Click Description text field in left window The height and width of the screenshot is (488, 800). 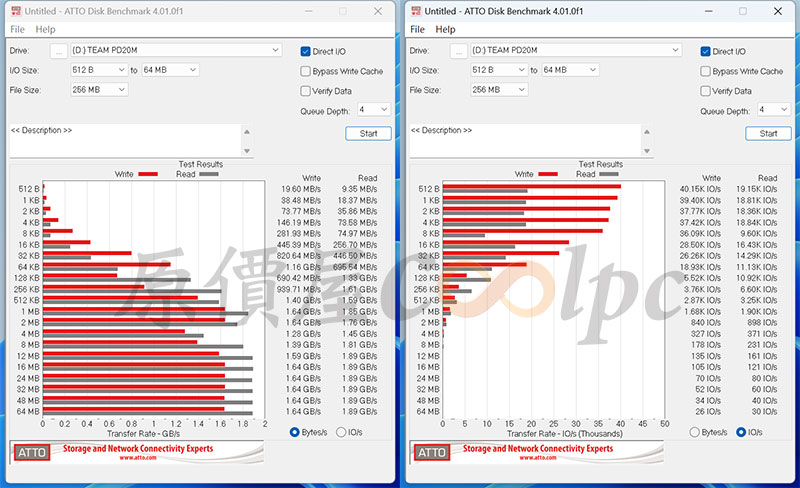[x=126, y=140]
